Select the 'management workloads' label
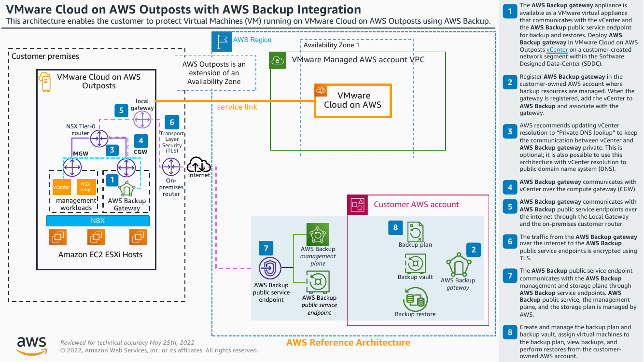This screenshot has height=362, width=644. pyautogui.click(x=76, y=204)
